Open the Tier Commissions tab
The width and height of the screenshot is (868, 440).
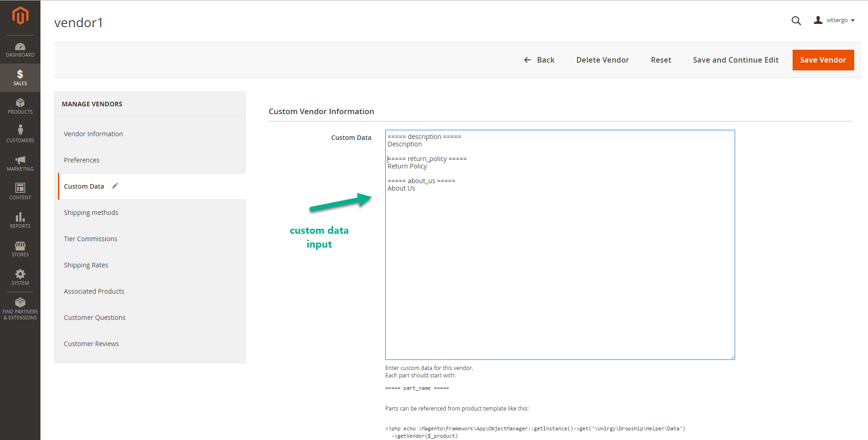[x=150, y=239]
